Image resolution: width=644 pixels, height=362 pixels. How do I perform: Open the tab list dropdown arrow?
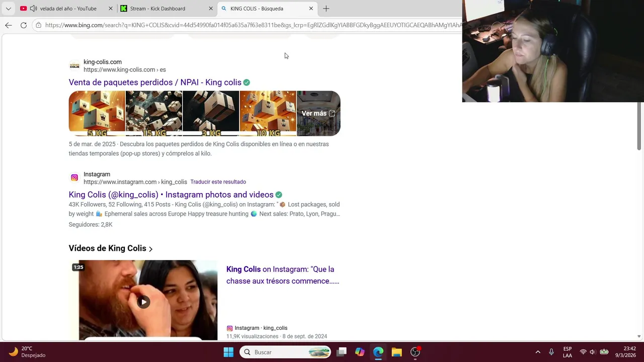pyautogui.click(x=8, y=9)
